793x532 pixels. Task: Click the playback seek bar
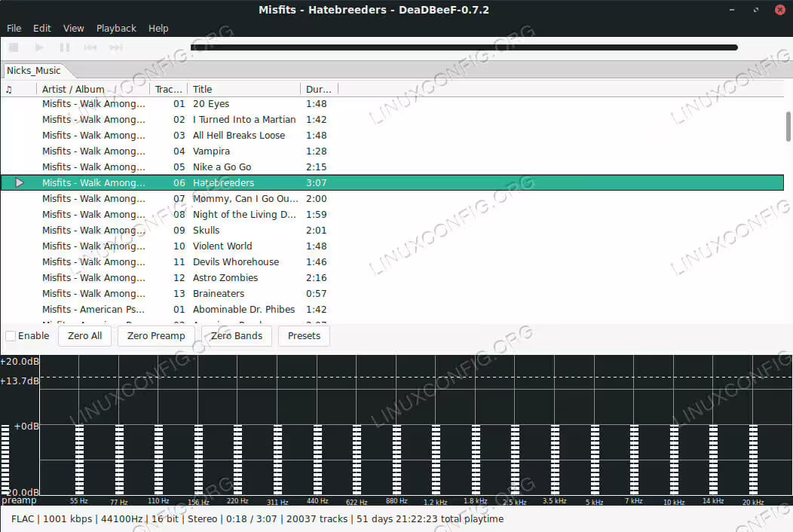click(464, 47)
